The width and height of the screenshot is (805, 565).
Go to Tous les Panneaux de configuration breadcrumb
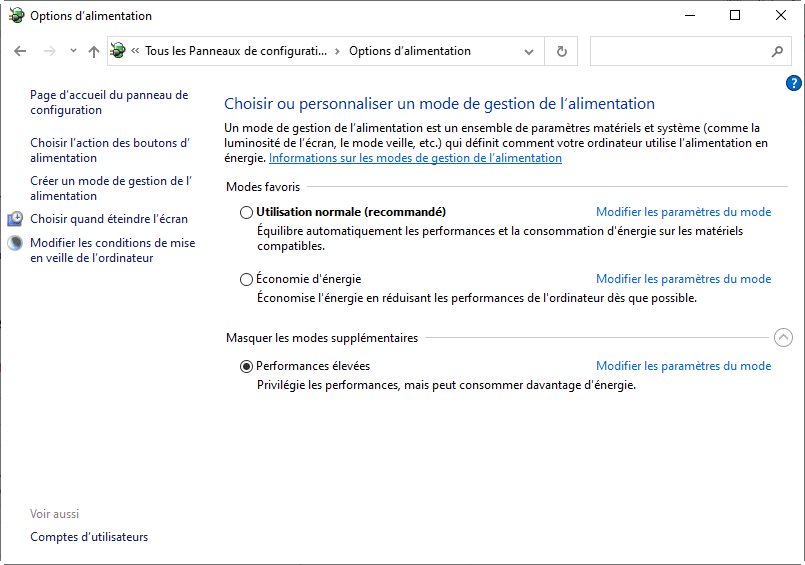tap(235, 51)
